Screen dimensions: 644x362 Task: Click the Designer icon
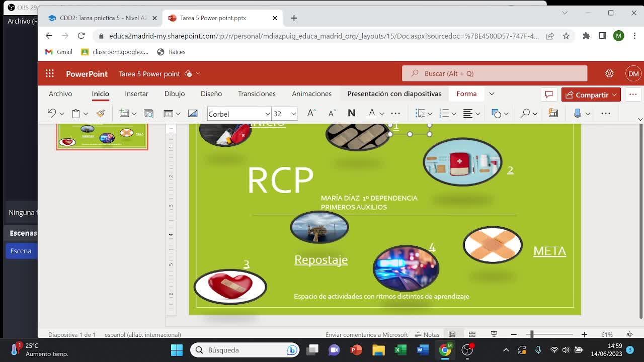coord(553,113)
